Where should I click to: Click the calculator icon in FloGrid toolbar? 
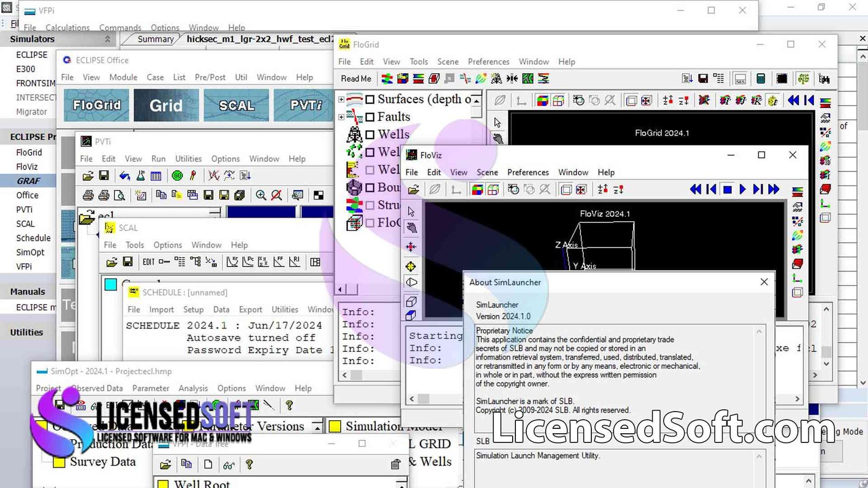pos(761,79)
